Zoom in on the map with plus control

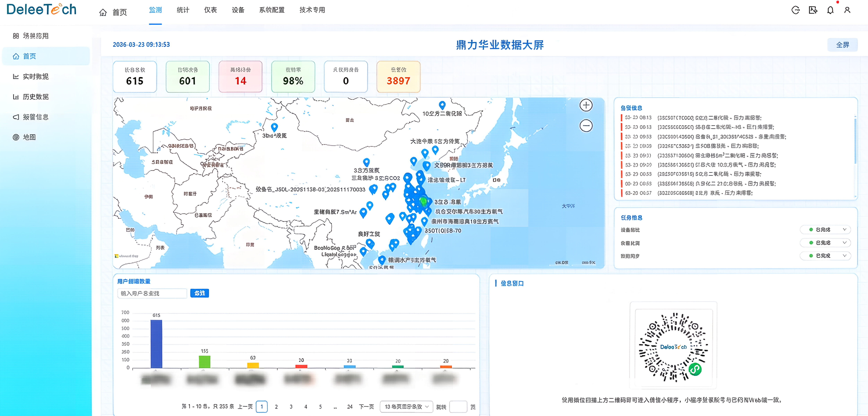(x=586, y=105)
